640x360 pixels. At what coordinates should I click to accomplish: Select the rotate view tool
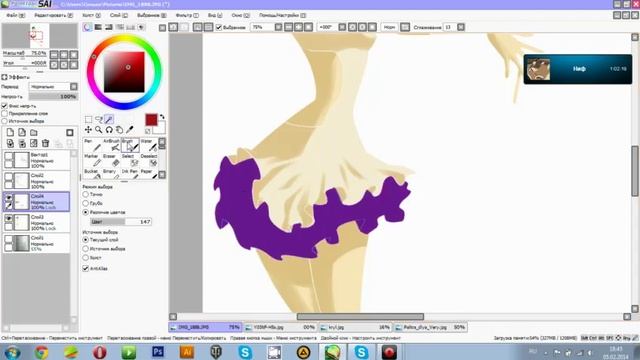pyautogui.click(x=109, y=130)
